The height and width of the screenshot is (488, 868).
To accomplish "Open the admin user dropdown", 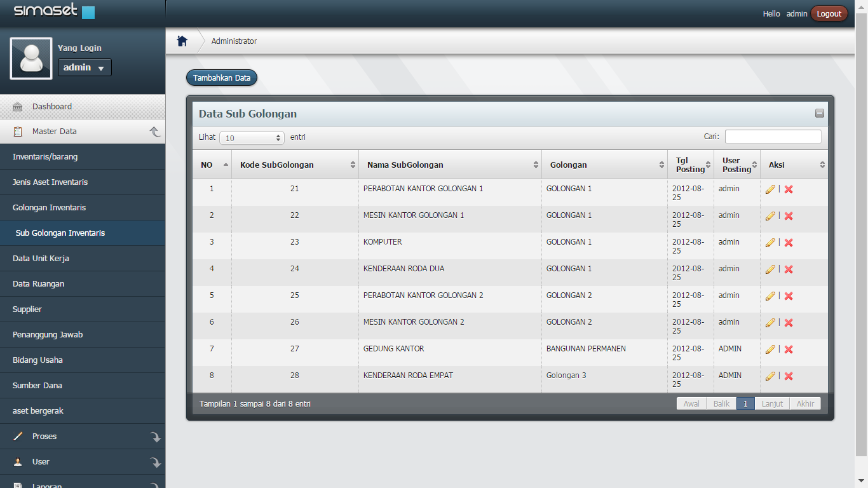I will tap(85, 67).
